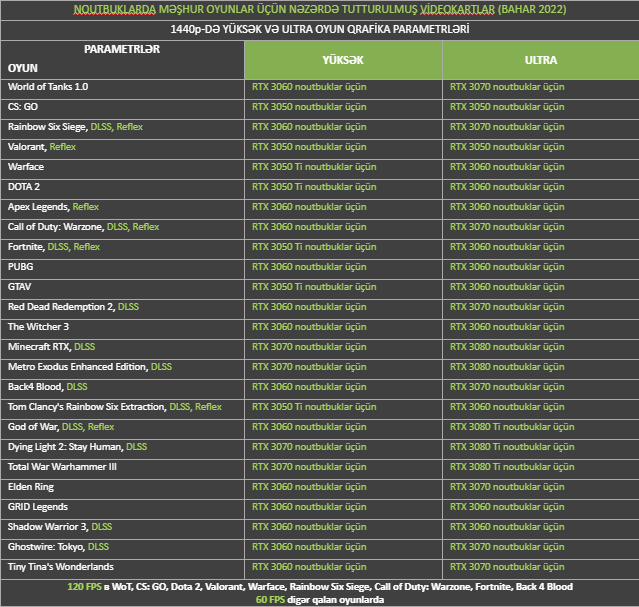Click Warface YÜKSƏK cell RTX 3050 Ti
Image resolution: width=639 pixels, height=607 pixels.
point(343,169)
